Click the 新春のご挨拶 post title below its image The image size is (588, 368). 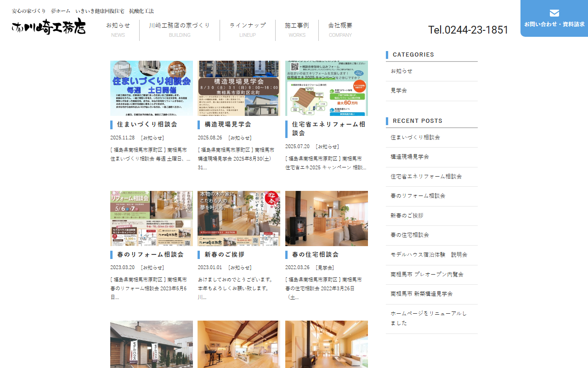225,254
